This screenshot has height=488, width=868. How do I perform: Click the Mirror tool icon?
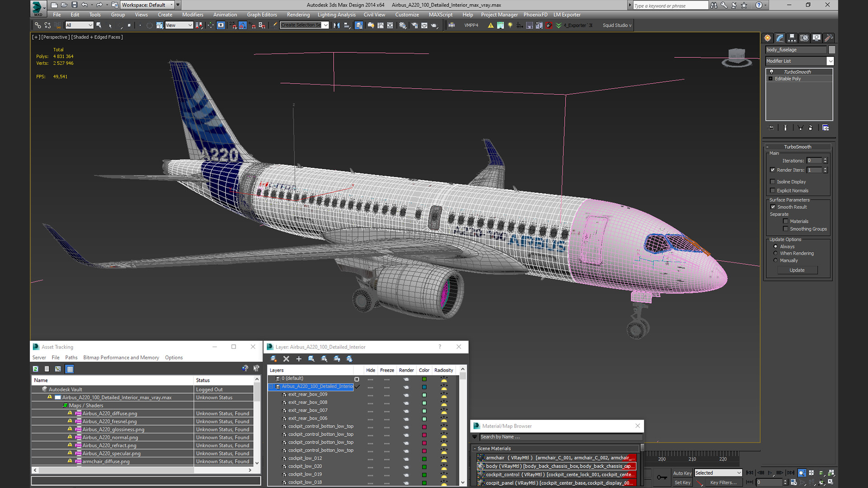pyautogui.click(x=336, y=25)
